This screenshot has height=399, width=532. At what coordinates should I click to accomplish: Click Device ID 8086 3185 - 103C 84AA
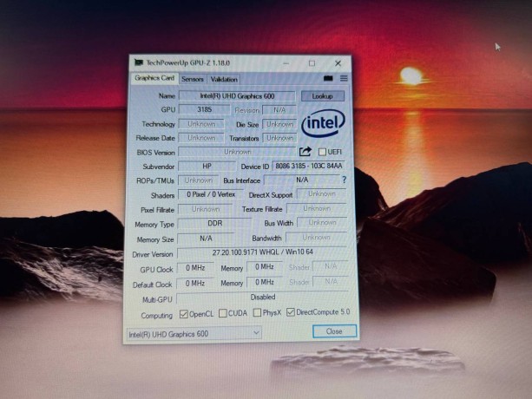coord(308,166)
